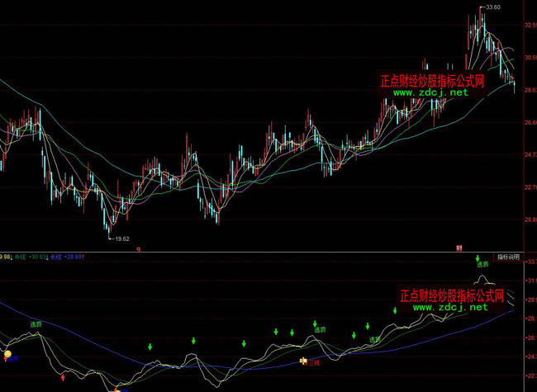This screenshot has width=537, height=392.
Task: Click the yellow coin icon at indicator's left edge
Action: click(x=8, y=355)
